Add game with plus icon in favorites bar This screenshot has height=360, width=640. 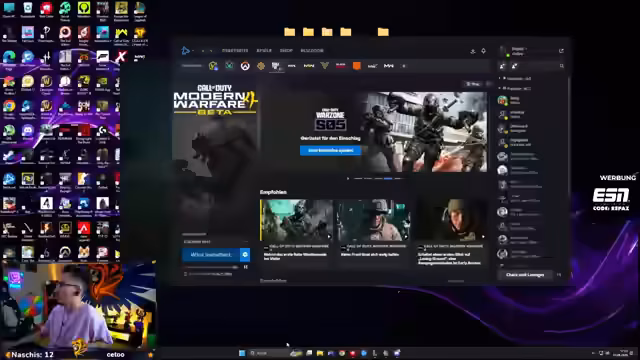point(404,66)
